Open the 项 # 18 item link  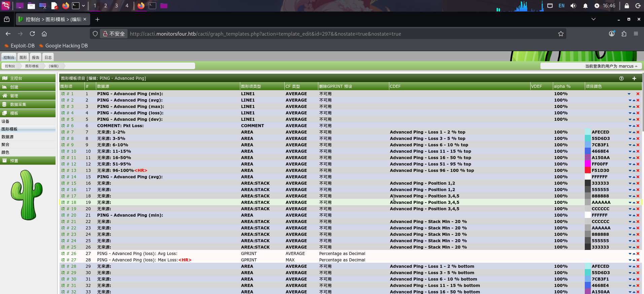(69, 203)
